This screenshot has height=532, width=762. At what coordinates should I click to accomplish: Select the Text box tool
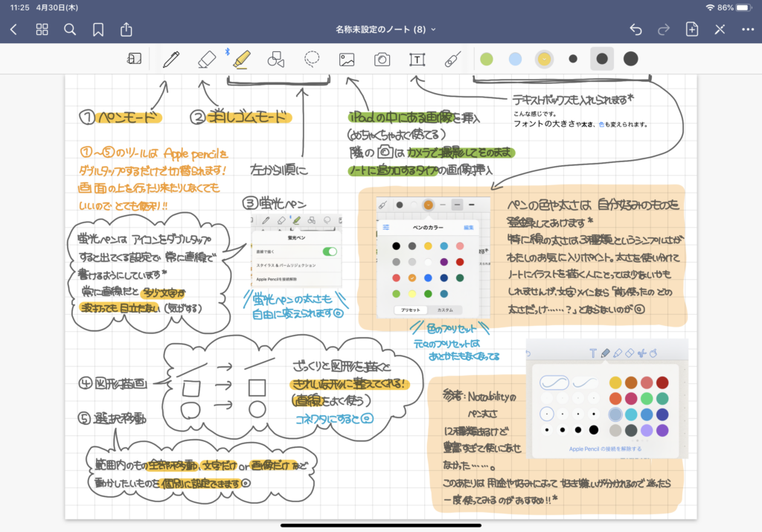pyautogui.click(x=417, y=60)
